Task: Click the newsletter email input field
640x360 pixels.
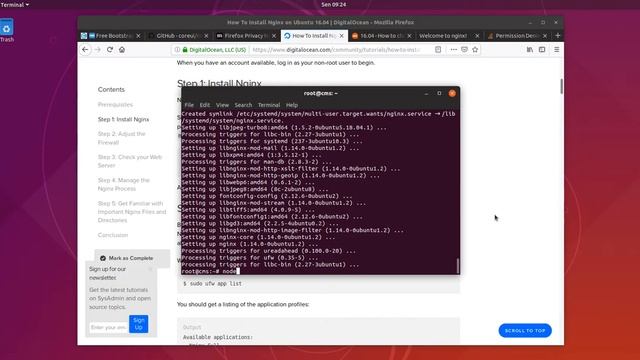Action: pyautogui.click(x=109, y=327)
